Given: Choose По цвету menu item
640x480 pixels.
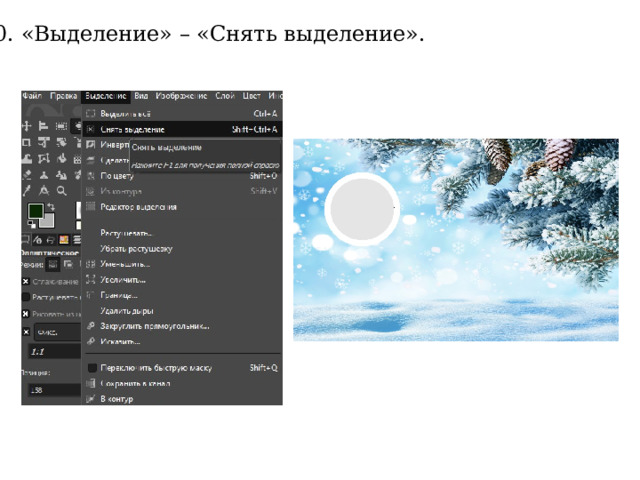Looking at the screenshot, I should 182,176.
